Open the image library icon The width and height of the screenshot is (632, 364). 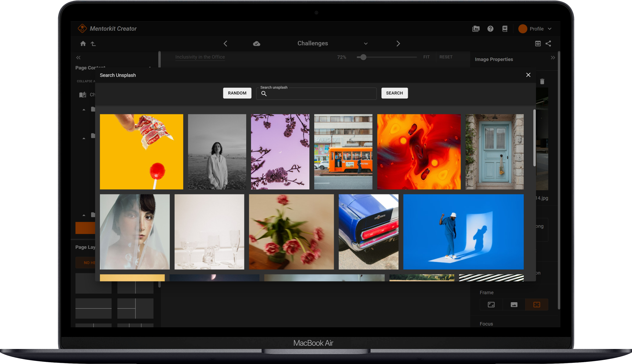[476, 29]
